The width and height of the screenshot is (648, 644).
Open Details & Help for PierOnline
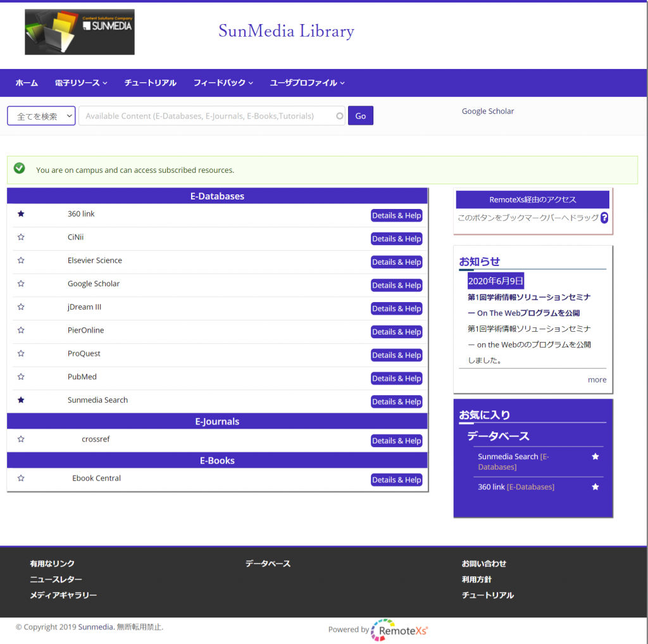coord(396,332)
